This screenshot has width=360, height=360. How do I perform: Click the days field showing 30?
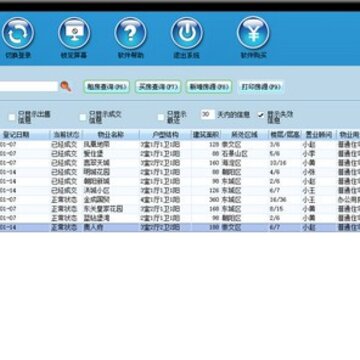coord(208,114)
